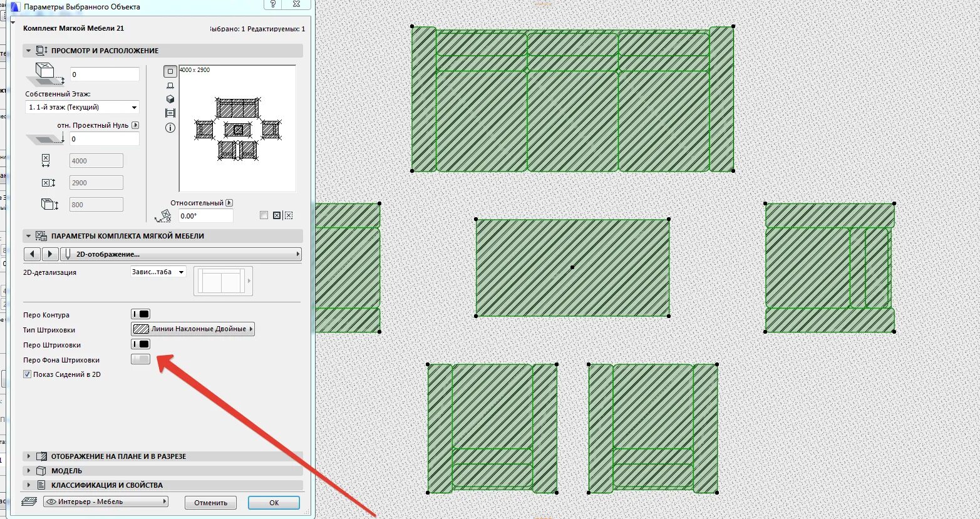Pick the Перо Фона Штриховки pen color
This screenshot has width=980, height=519.
(x=141, y=359)
